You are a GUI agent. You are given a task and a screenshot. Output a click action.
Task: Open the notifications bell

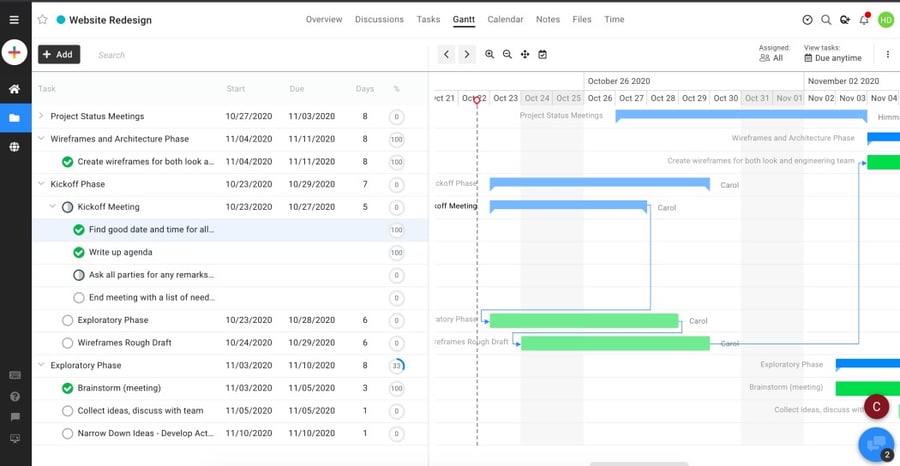[864, 20]
